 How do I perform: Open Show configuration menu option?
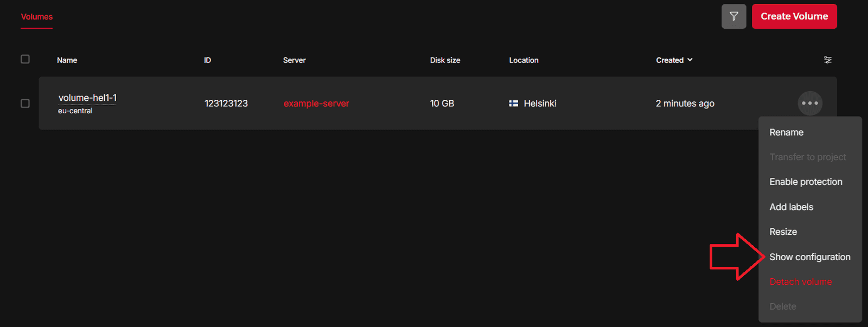pos(809,257)
